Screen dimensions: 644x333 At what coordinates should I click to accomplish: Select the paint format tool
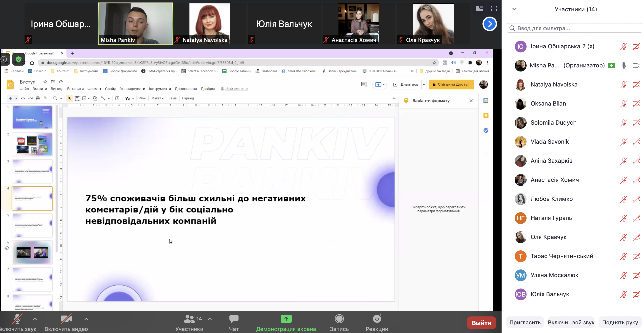pos(45,99)
